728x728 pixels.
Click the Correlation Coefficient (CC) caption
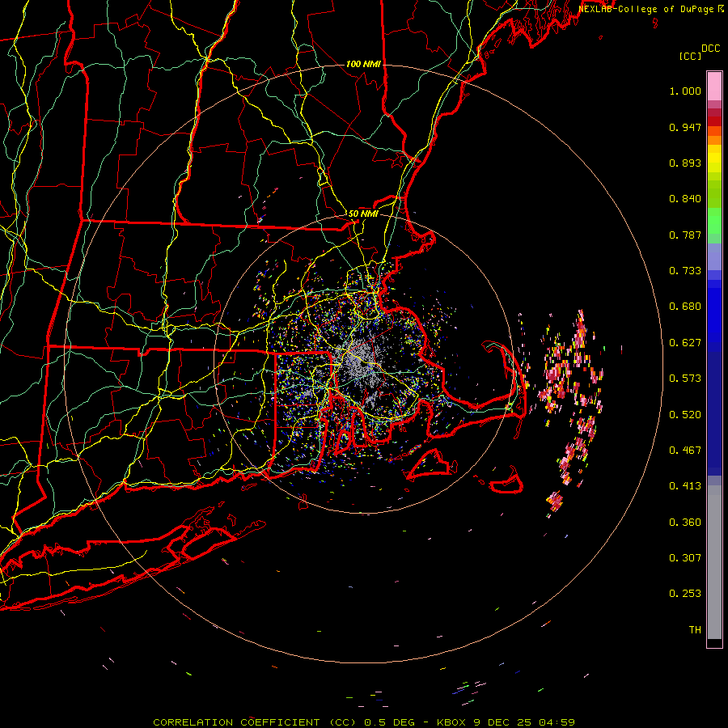(x=254, y=722)
